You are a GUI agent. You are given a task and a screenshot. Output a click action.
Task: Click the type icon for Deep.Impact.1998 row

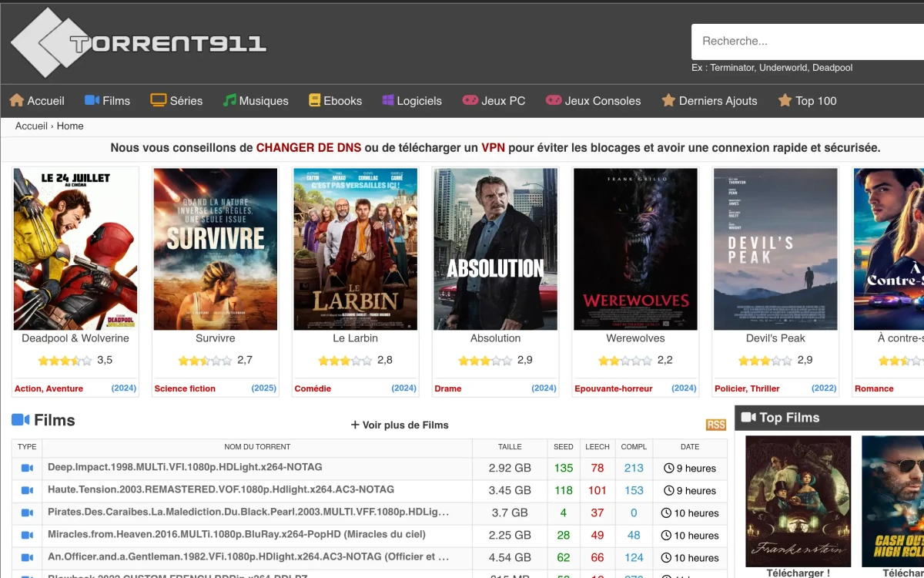pyautogui.click(x=27, y=468)
